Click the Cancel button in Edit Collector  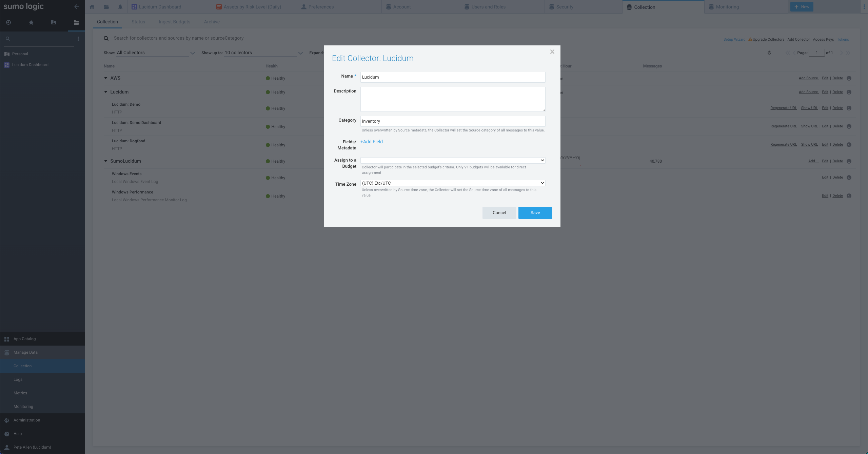tap(499, 213)
